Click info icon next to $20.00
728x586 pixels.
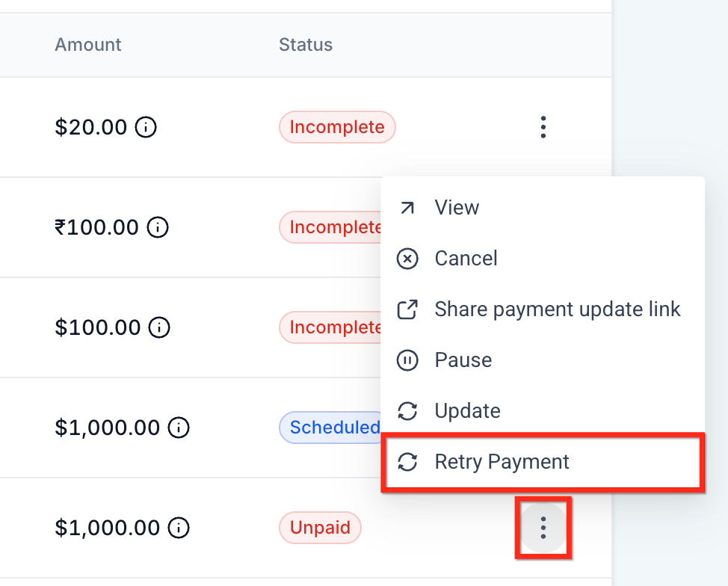pyautogui.click(x=146, y=127)
